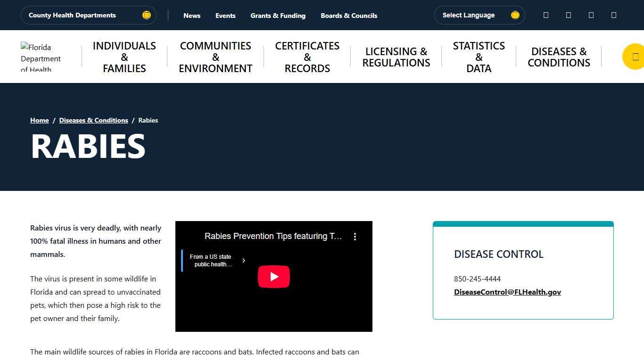Open the Grants & Funding link

(278, 16)
